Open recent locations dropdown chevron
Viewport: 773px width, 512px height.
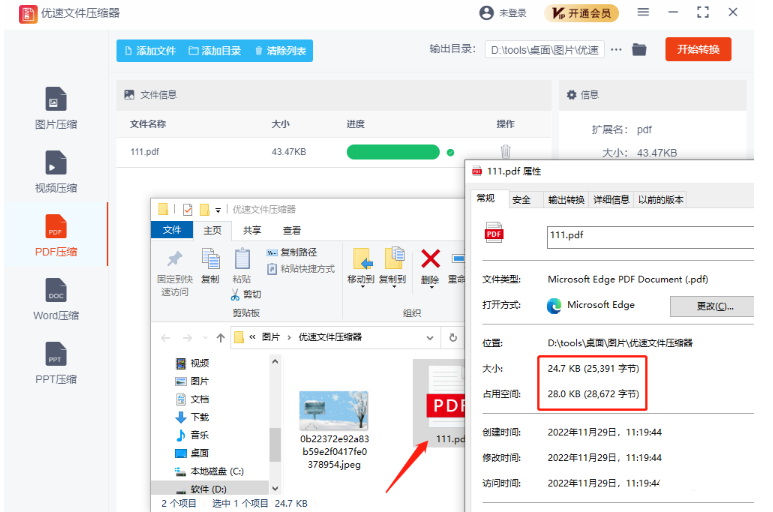click(x=205, y=338)
